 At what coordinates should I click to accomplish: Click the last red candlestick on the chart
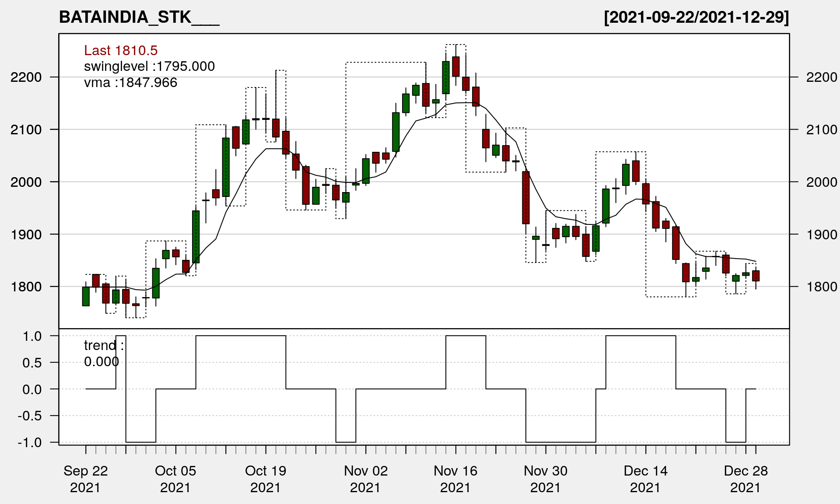click(x=756, y=276)
